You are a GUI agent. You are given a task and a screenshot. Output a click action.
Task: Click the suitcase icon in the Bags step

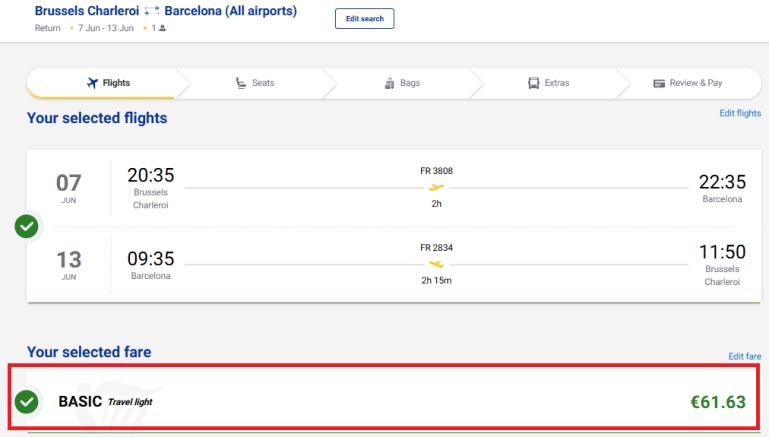pos(390,83)
